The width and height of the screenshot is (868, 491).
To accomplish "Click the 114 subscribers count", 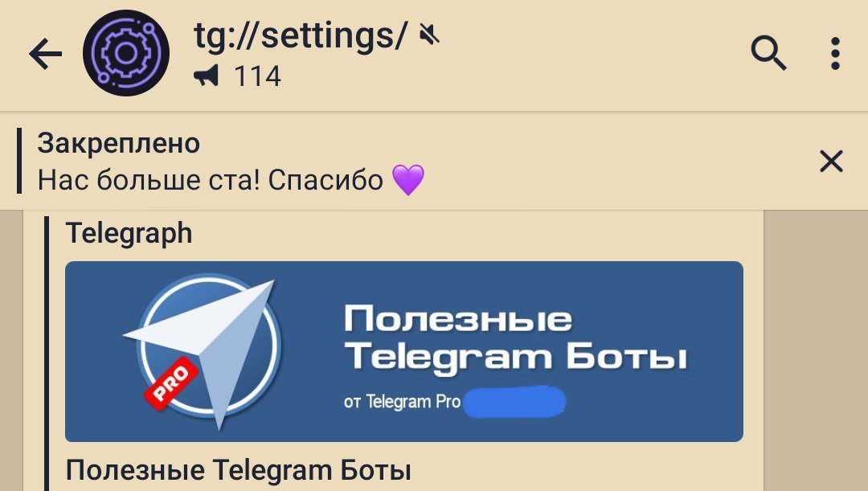I will click(x=257, y=76).
